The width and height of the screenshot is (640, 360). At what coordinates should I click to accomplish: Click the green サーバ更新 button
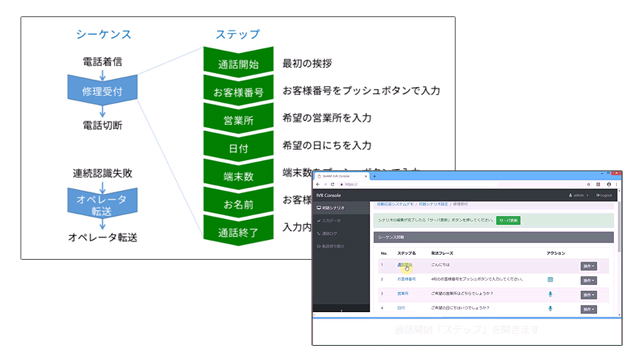[x=508, y=220]
